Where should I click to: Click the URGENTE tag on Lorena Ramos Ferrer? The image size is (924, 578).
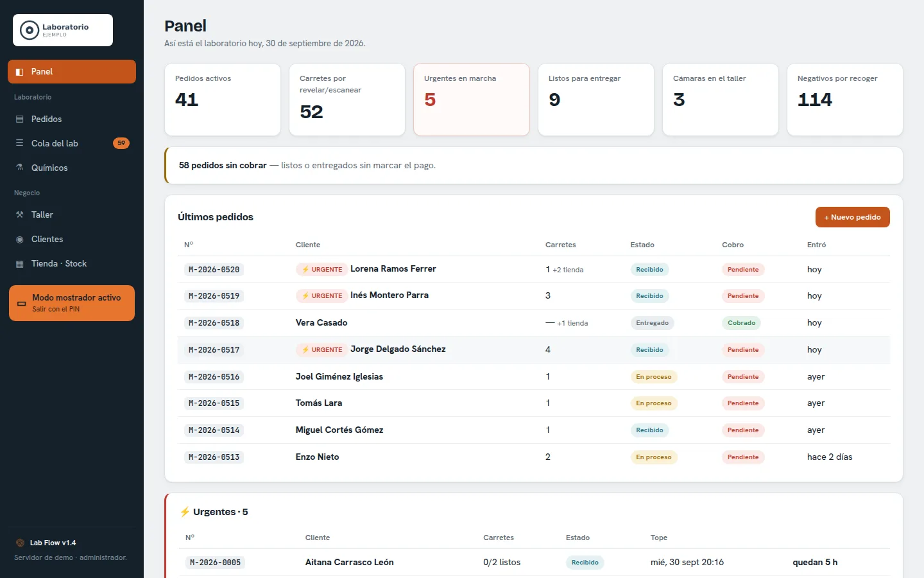[x=321, y=270]
